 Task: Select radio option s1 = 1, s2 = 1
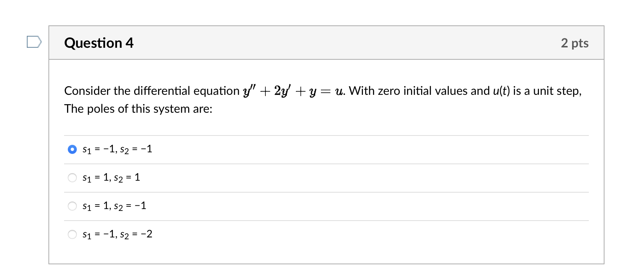pyautogui.click(x=73, y=178)
